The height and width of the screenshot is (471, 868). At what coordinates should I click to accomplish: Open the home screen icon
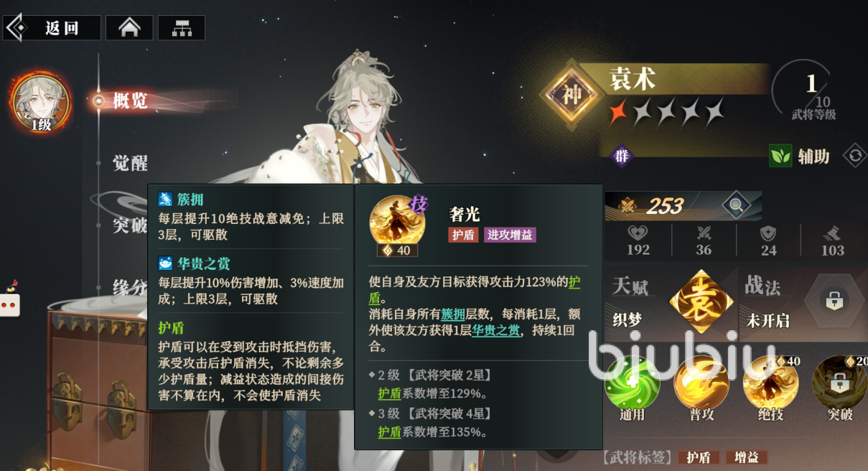click(129, 28)
